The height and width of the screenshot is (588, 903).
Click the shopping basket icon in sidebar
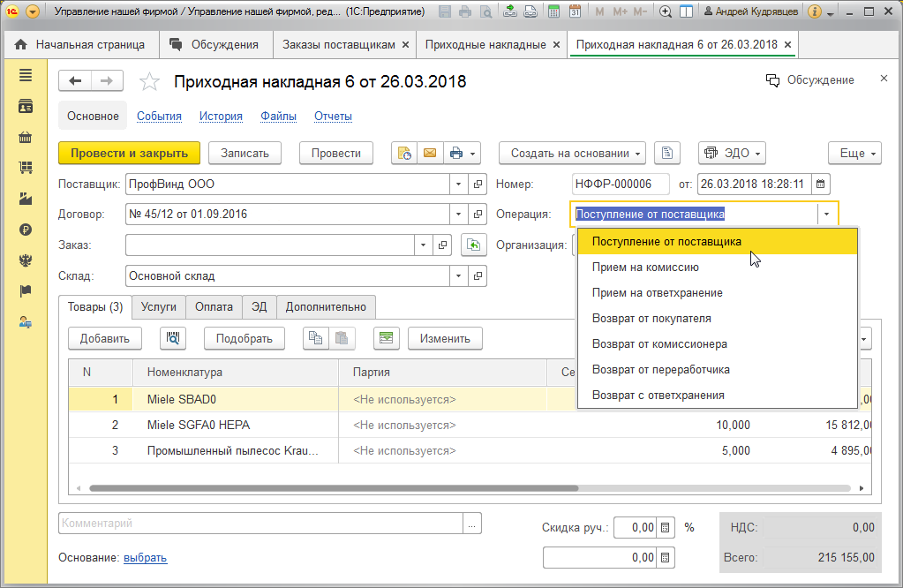coord(26,137)
